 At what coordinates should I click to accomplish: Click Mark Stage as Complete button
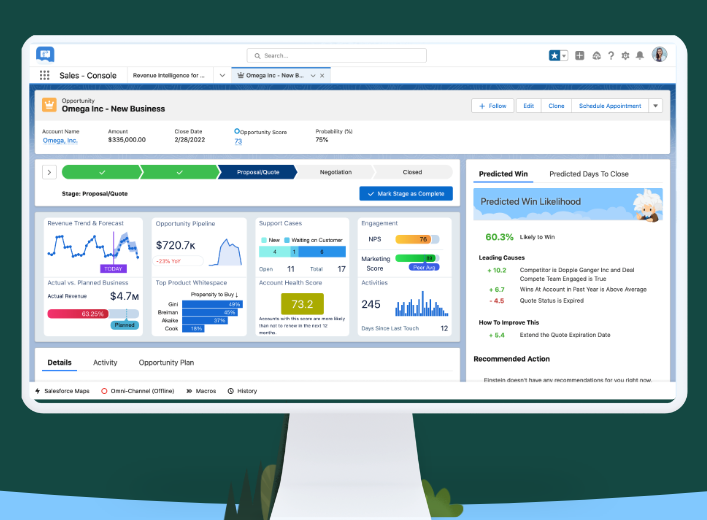click(406, 193)
